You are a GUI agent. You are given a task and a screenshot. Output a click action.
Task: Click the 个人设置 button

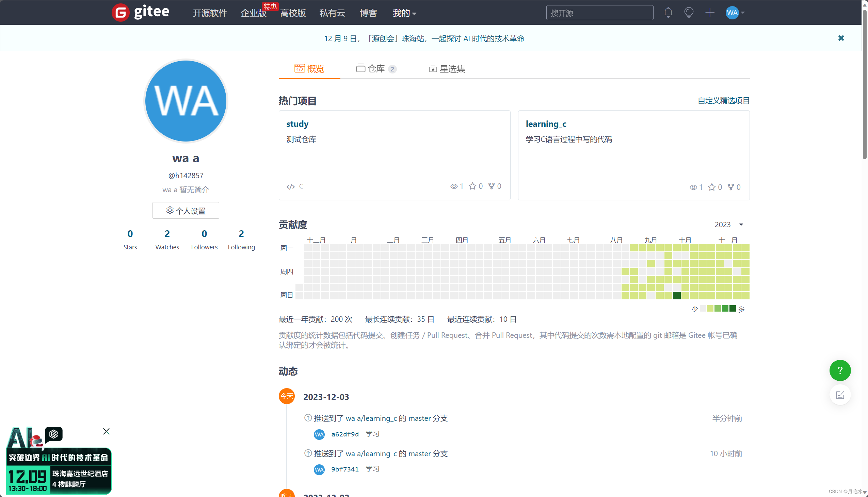click(x=186, y=211)
